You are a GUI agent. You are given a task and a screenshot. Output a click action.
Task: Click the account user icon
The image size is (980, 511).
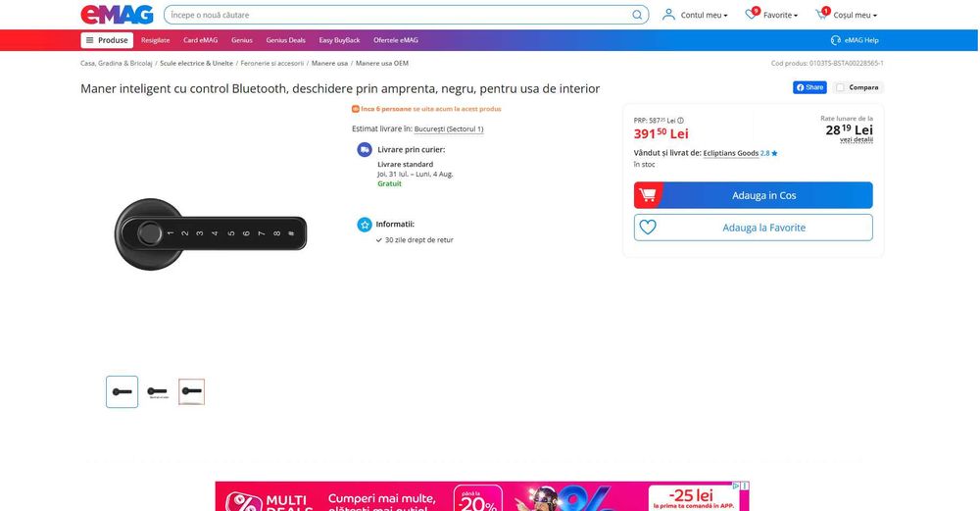click(x=668, y=15)
